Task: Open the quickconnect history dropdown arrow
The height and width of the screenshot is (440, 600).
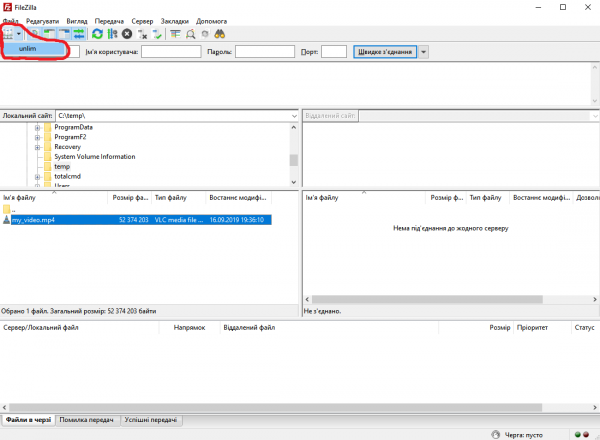Action: point(424,52)
